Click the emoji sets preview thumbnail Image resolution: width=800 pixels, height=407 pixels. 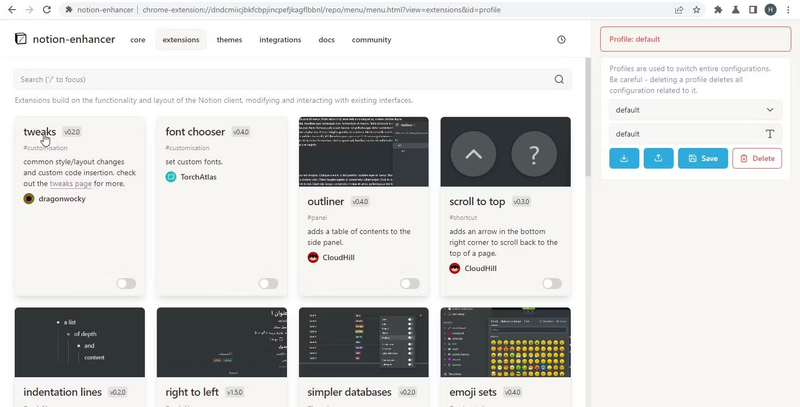coord(506,342)
